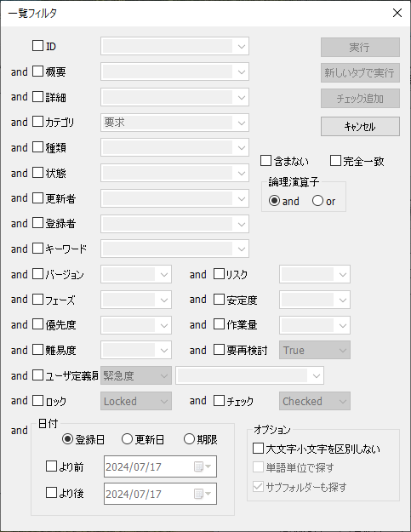Open the キーワード combo box

[x=174, y=249]
